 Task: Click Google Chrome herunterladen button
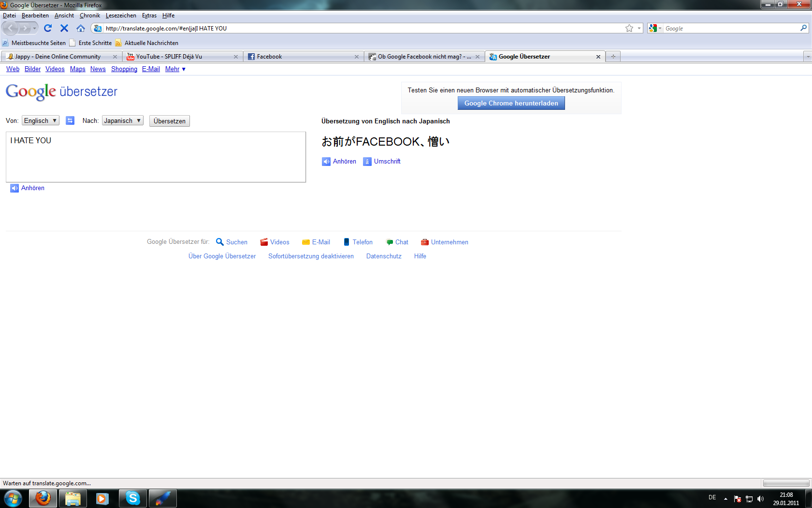tap(511, 103)
